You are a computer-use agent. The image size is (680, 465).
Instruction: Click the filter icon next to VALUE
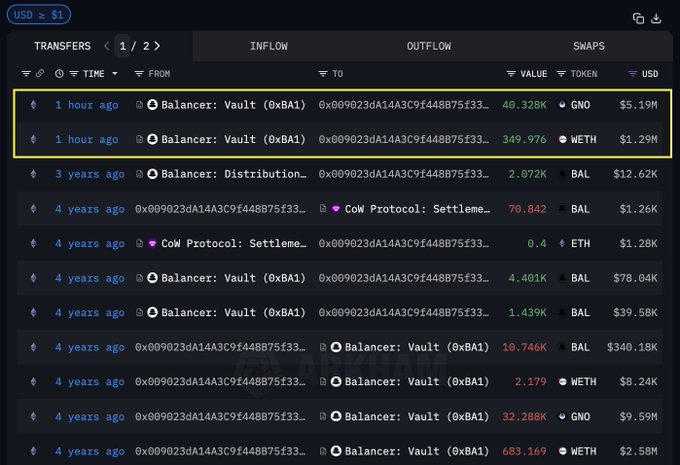tap(512, 74)
